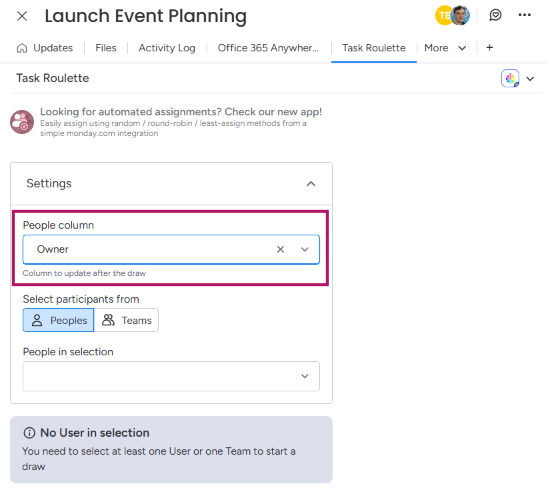Click the Updates home icon

coord(22,48)
